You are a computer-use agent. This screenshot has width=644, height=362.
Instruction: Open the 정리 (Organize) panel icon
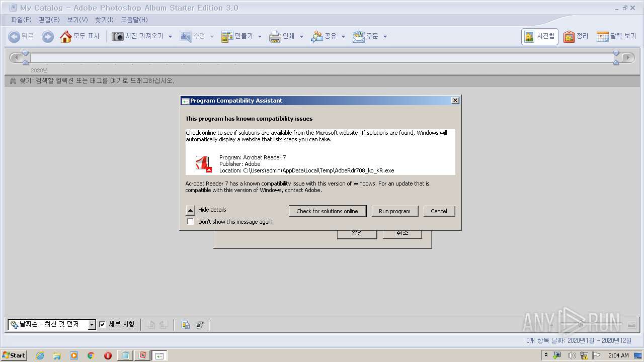(x=569, y=36)
